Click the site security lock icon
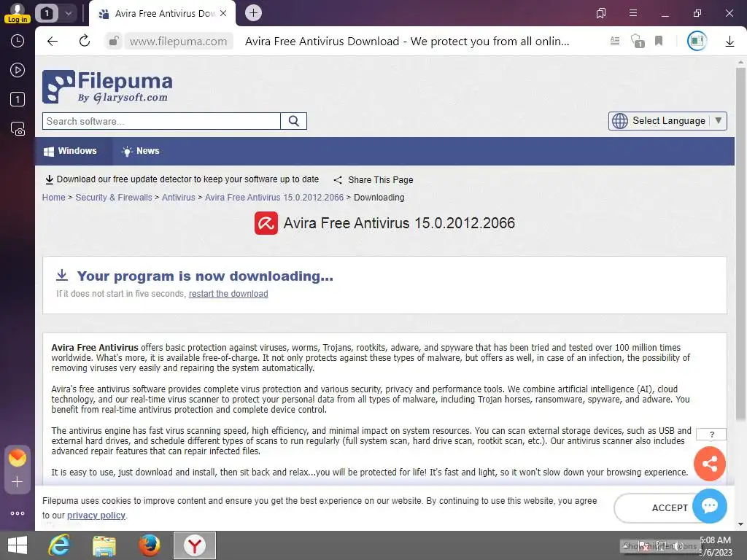This screenshot has width=747, height=560. click(x=113, y=42)
